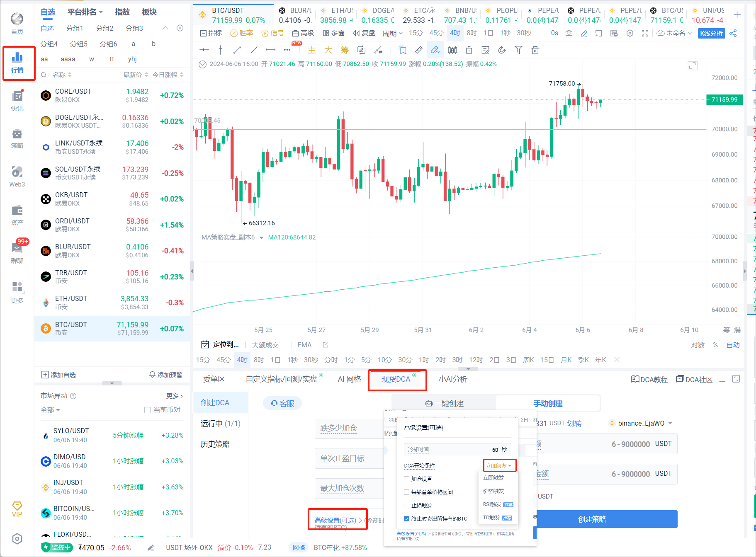
Task: Open the 快讯 news sidebar icon
Action: [17, 100]
